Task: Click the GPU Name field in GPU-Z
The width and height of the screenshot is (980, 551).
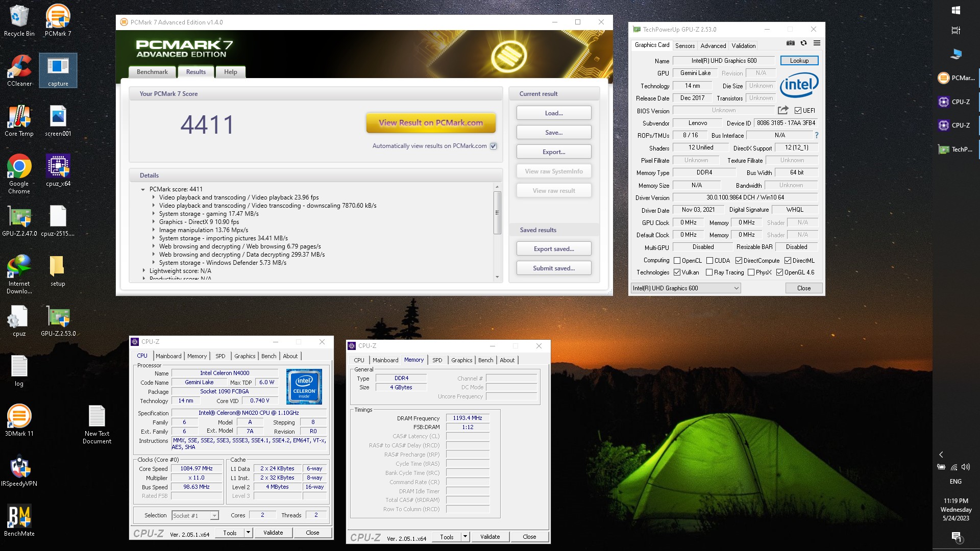Action: click(724, 61)
